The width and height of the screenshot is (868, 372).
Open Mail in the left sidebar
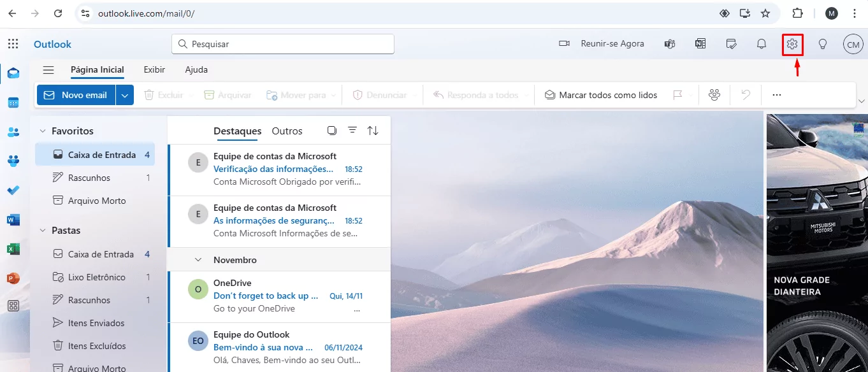point(13,73)
